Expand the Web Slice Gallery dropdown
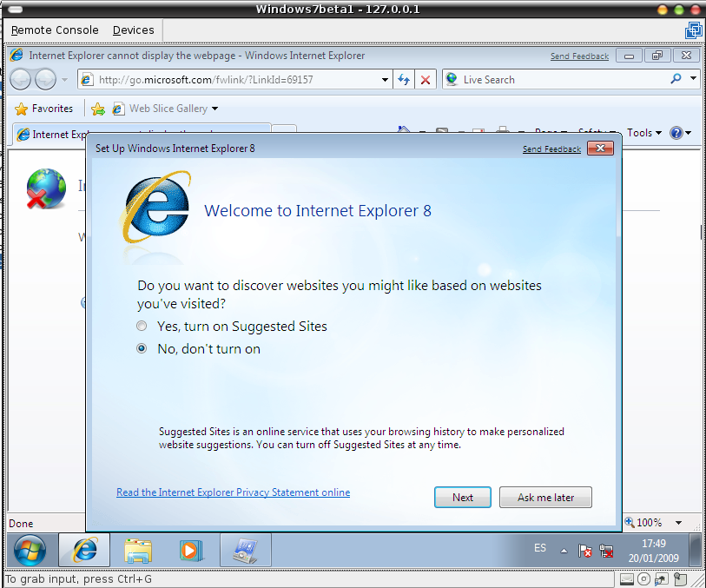The image size is (706, 588). click(x=214, y=109)
